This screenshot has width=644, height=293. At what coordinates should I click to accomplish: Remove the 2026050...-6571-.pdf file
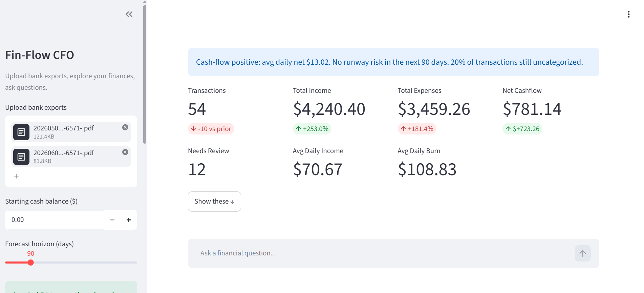click(x=125, y=127)
